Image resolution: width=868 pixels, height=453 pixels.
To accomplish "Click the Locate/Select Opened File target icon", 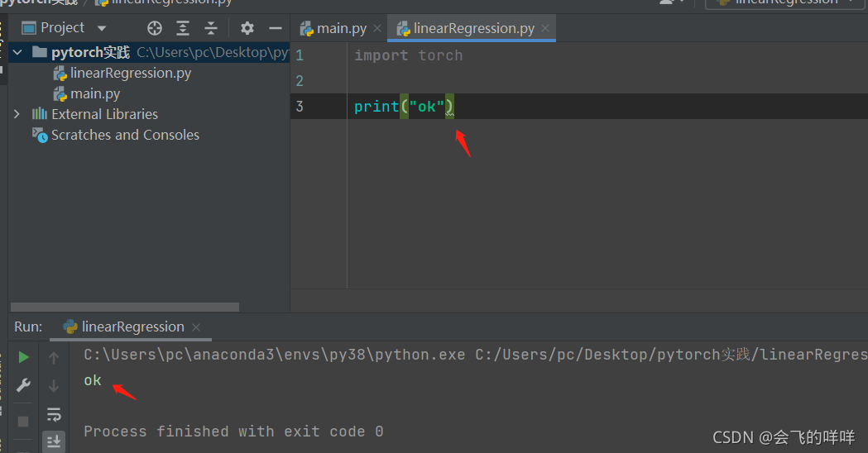I will pyautogui.click(x=155, y=28).
